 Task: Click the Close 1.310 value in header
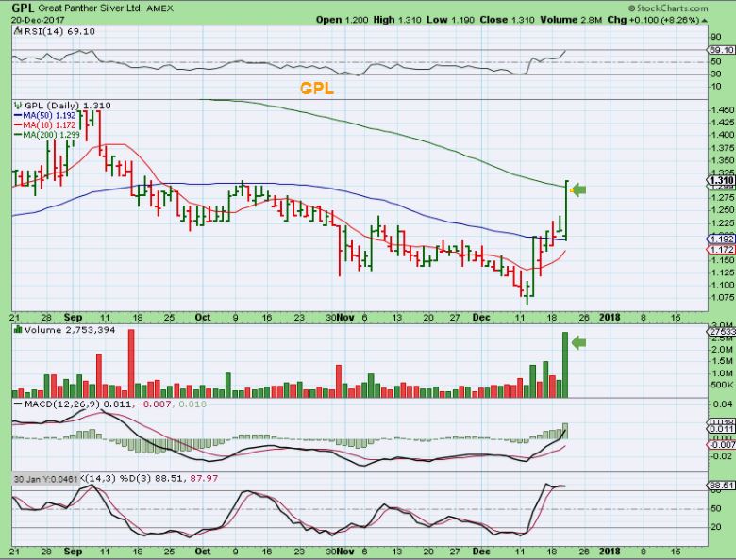click(x=507, y=20)
